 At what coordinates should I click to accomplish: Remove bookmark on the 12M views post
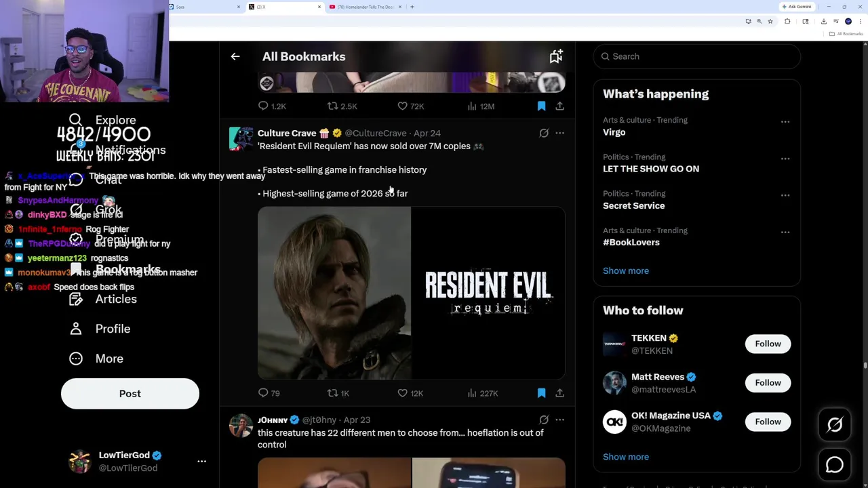tap(541, 106)
